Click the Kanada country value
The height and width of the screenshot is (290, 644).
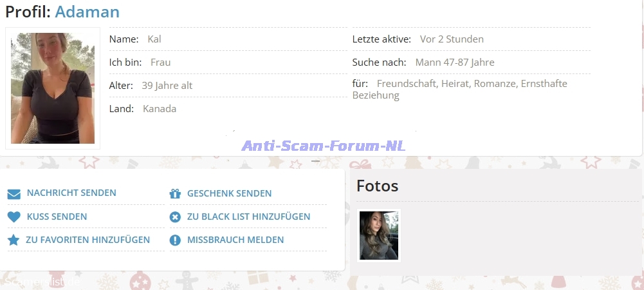tap(160, 109)
